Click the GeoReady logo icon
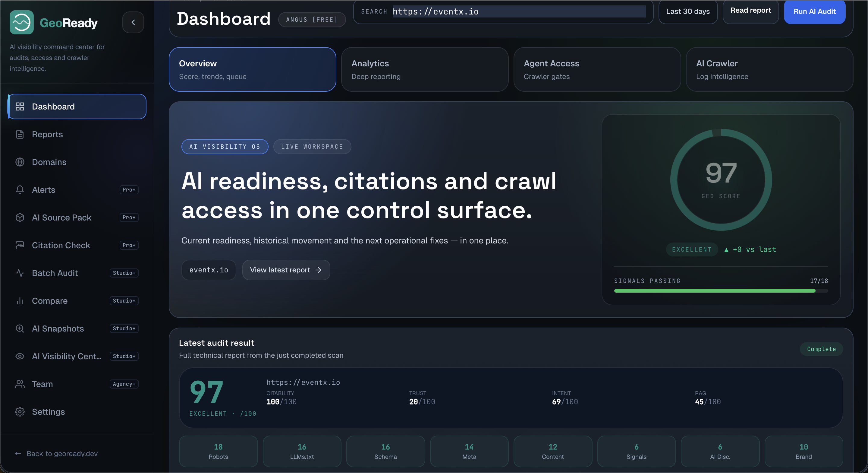The image size is (868, 473). 22,22
